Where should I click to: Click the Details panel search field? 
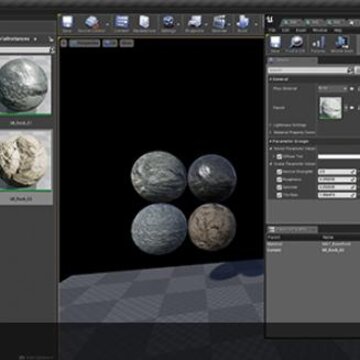point(308,70)
